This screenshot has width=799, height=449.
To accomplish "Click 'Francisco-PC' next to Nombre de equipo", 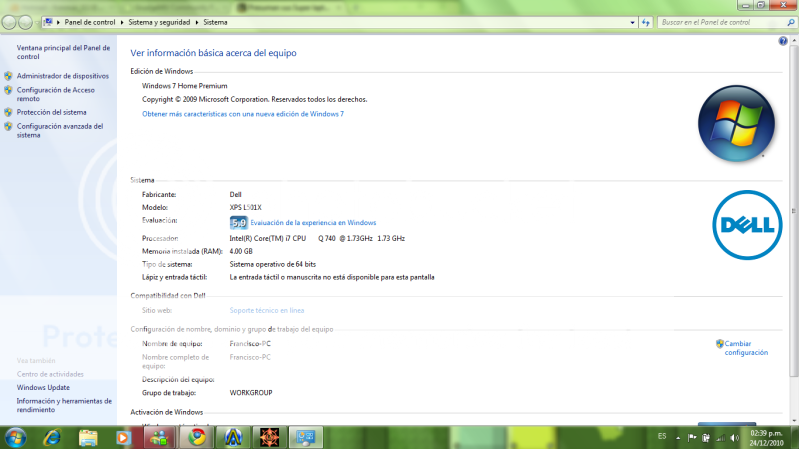I will click(x=250, y=344).
